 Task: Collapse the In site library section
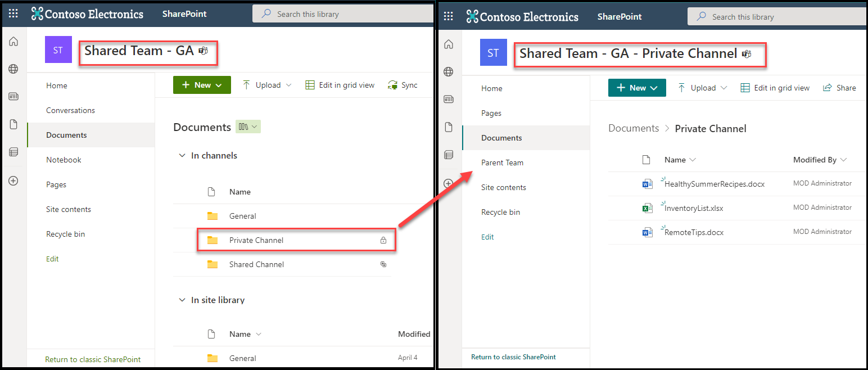point(182,300)
